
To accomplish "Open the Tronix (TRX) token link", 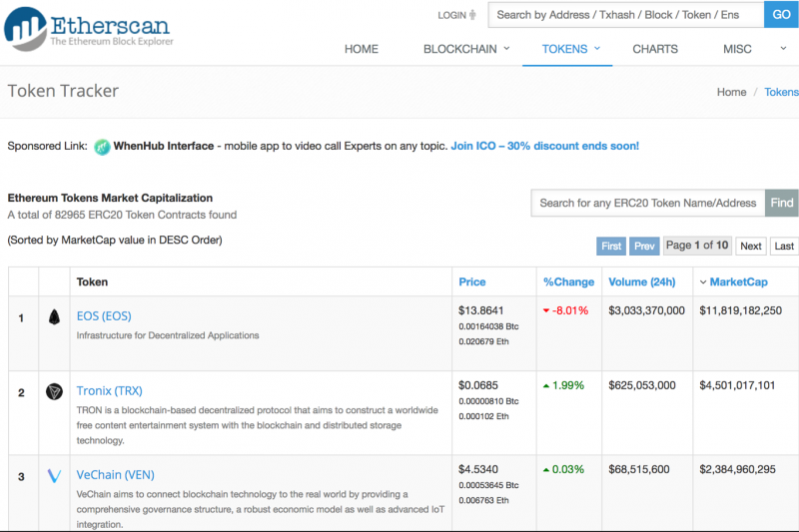I will point(110,391).
